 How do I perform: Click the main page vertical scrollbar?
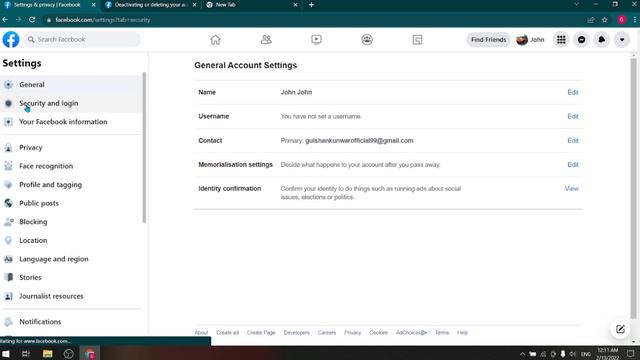point(633,188)
